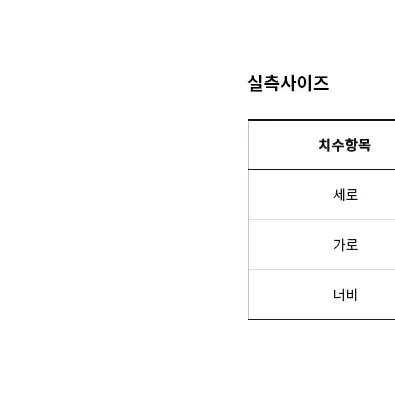Select the 가로 row label
Image resolution: width=395 pixels, height=395 pixels.
346,245
